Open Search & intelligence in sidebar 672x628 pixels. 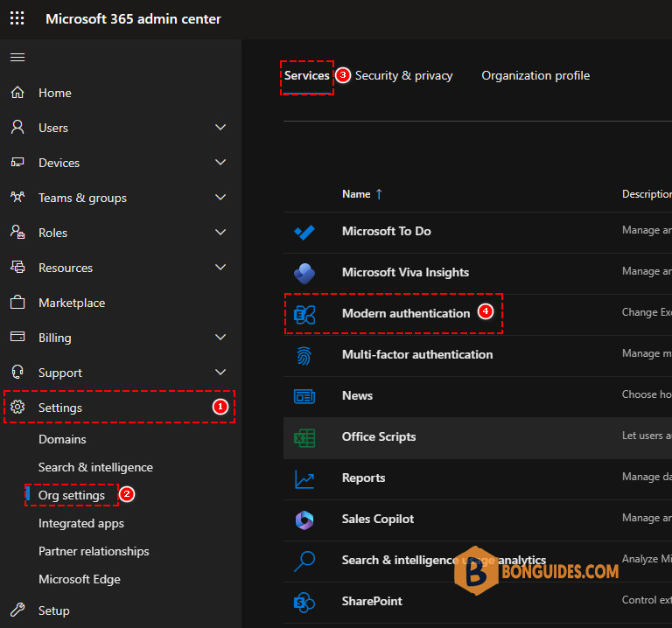95,467
